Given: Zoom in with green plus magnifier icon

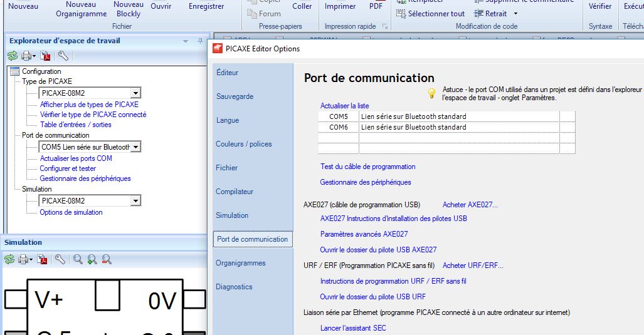Looking at the screenshot, I should click(92, 259).
